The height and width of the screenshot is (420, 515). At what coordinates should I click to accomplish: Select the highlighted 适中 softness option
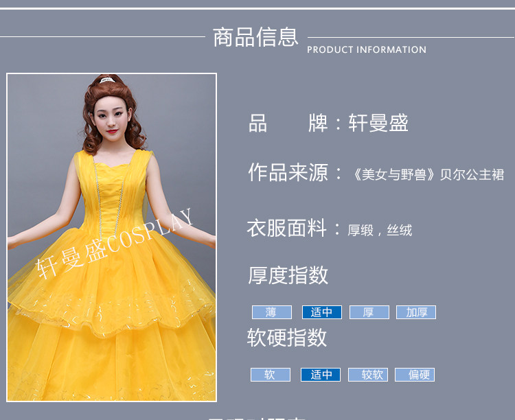(x=320, y=374)
